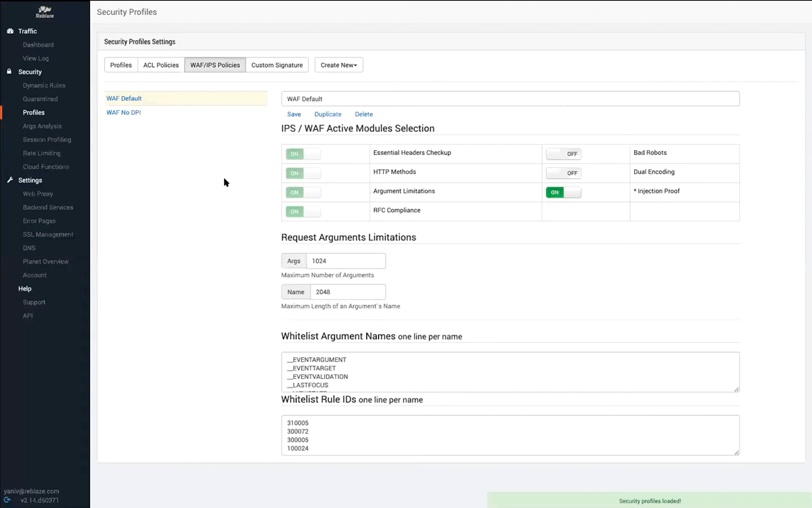The width and height of the screenshot is (812, 508).
Task: Click the Reblaze logo in the sidebar
Action: pos(45,11)
